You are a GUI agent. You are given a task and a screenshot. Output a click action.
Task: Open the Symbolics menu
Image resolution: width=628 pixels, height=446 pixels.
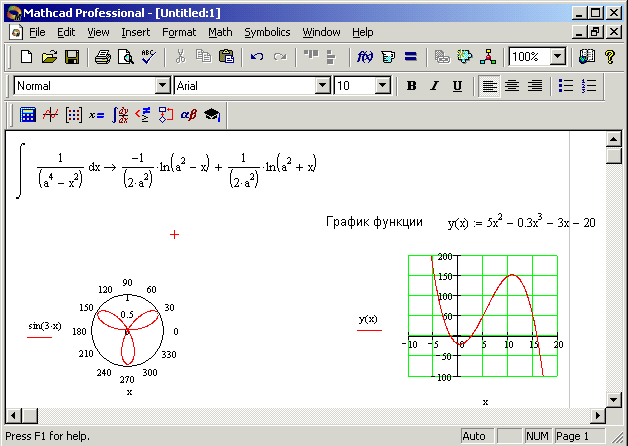point(268,32)
